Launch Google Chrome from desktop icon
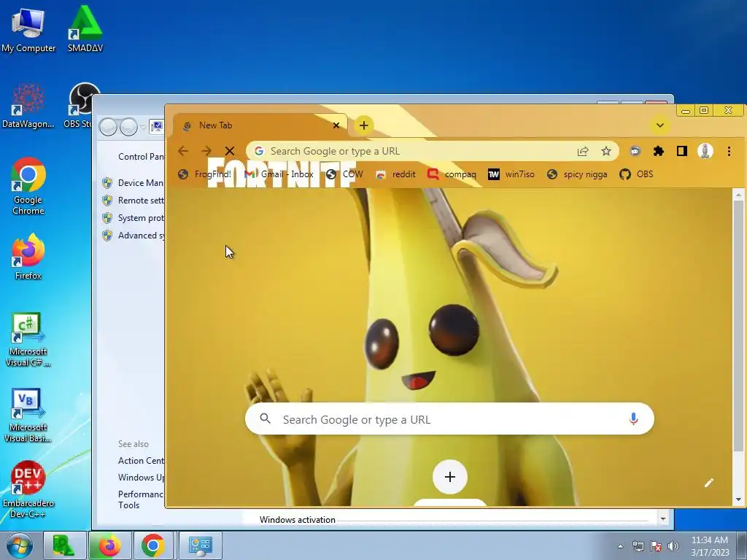 [x=28, y=186]
